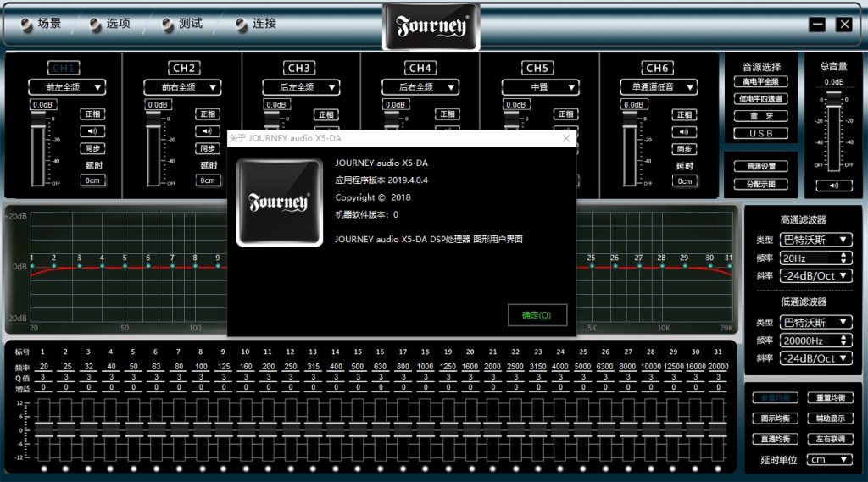
Task: Click EQ curve node 28 on graph
Action: click(x=661, y=266)
